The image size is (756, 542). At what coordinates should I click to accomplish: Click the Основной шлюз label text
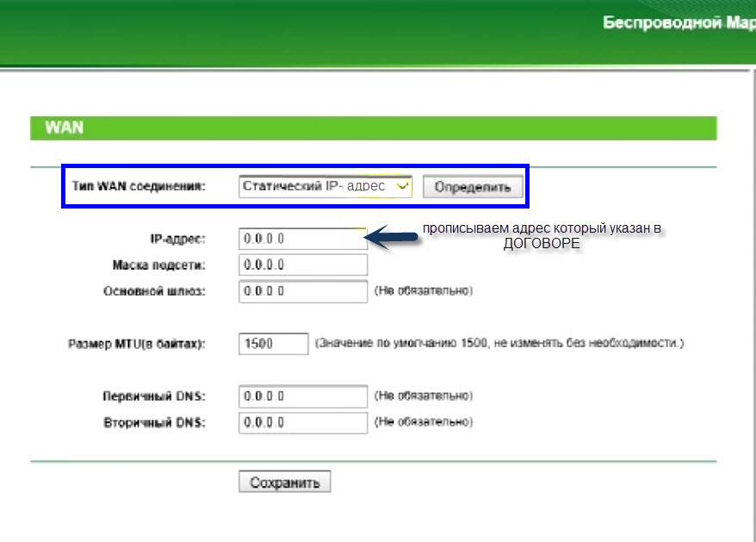[x=154, y=291]
